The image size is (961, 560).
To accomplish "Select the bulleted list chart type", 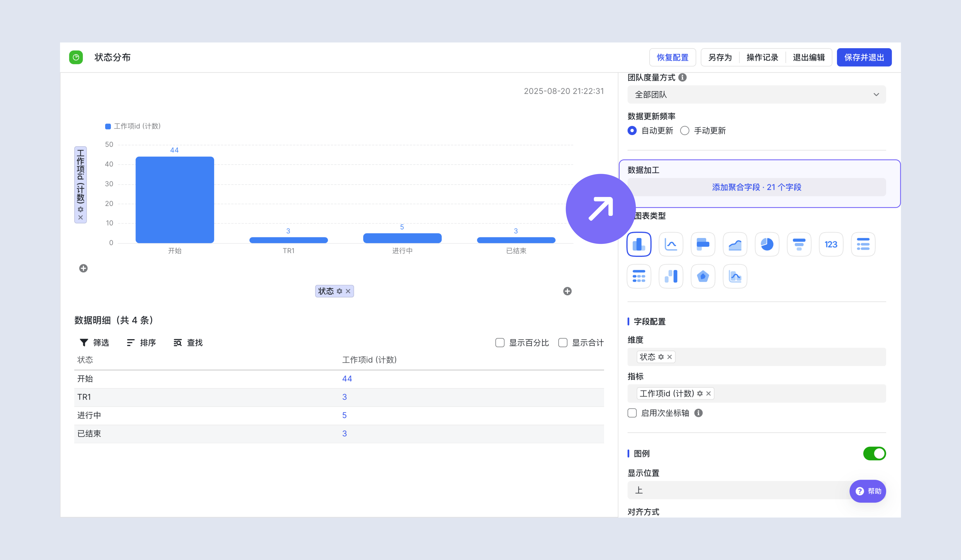I will coord(863,244).
